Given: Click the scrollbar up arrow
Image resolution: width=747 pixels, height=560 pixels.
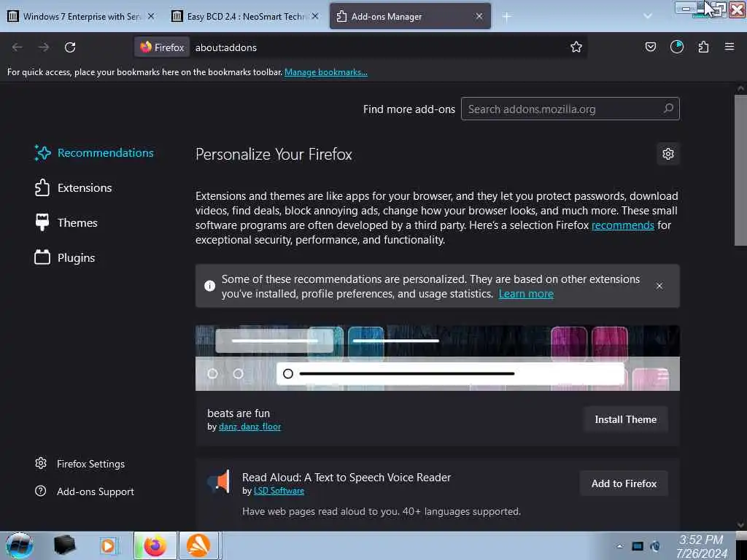Looking at the screenshot, I should pyautogui.click(x=740, y=88).
